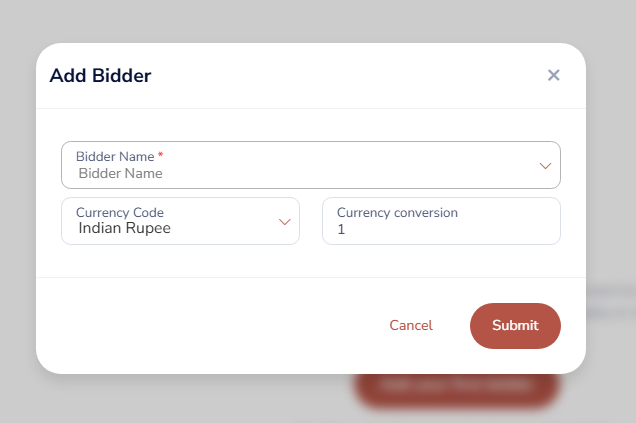Click the empty footer area left of Cancel

(200, 325)
